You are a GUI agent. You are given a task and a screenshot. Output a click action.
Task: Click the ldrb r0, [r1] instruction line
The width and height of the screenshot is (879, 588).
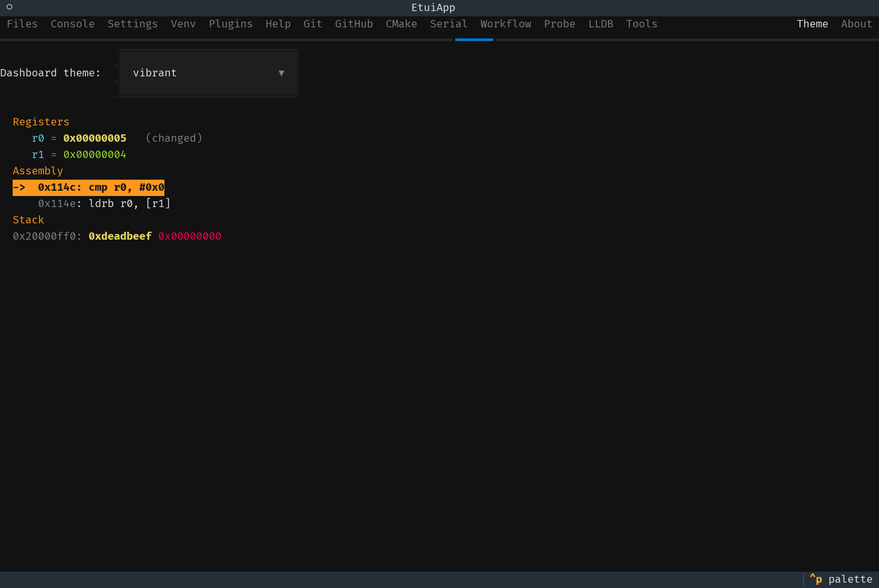[104, 203]
